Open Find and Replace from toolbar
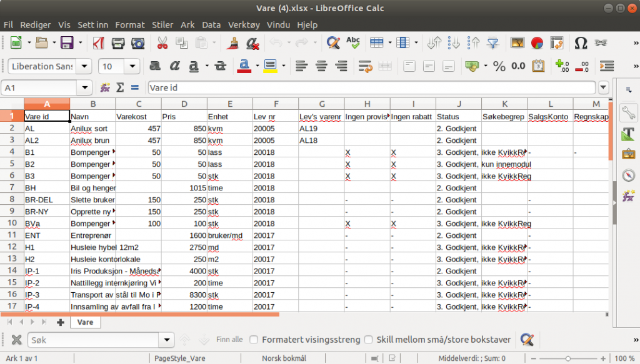 [x=333, y=43]
